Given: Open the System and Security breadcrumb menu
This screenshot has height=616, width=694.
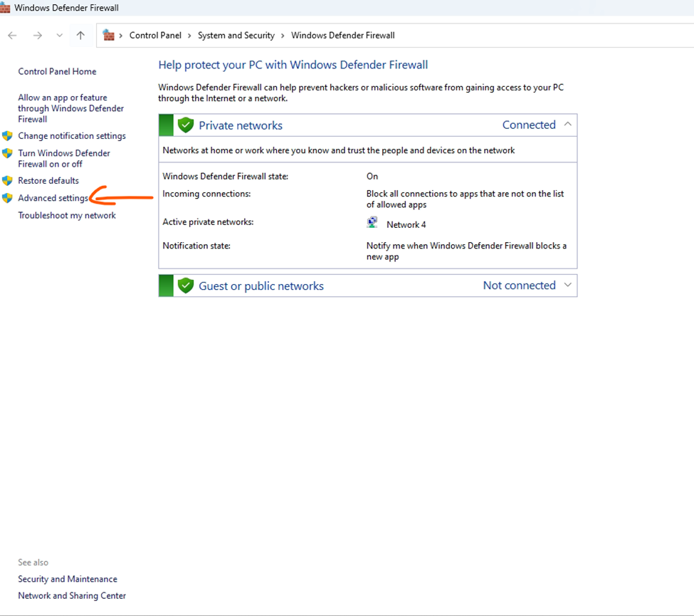Looking at the screenshot, I should coord(283,35).
